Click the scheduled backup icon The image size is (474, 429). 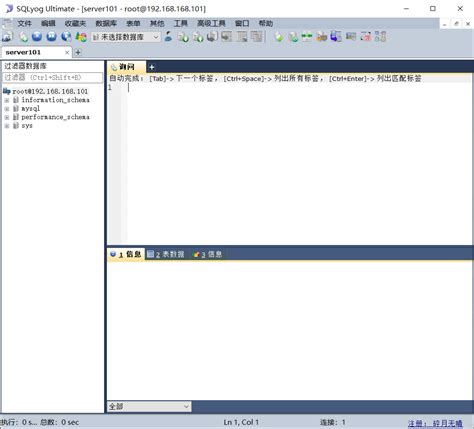point(322,37)
